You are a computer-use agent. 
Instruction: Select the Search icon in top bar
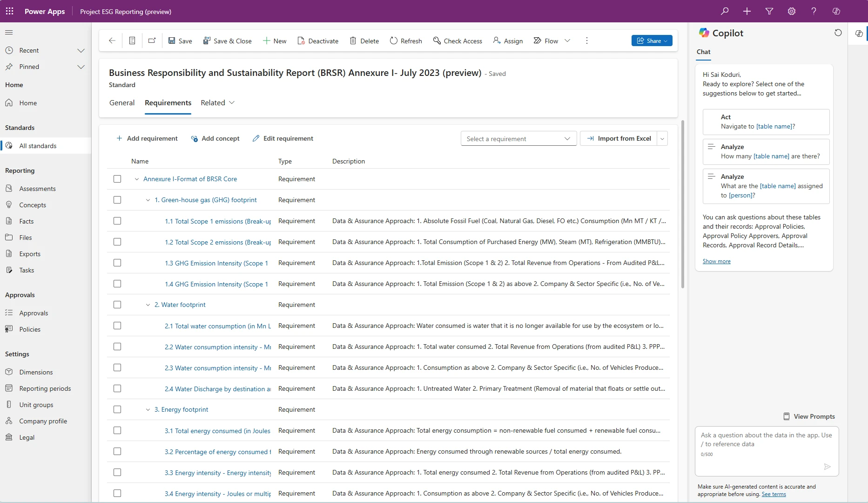(724, 11)
